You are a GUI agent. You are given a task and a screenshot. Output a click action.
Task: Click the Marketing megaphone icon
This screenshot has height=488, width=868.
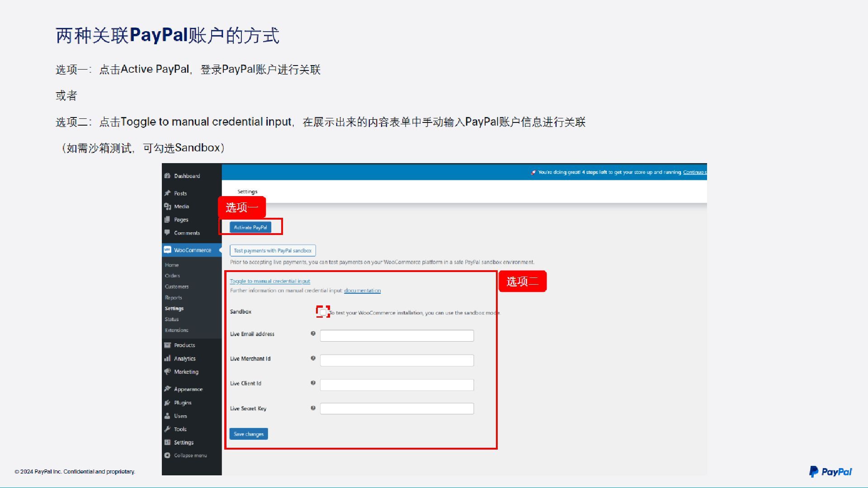[x=167, y=371]
